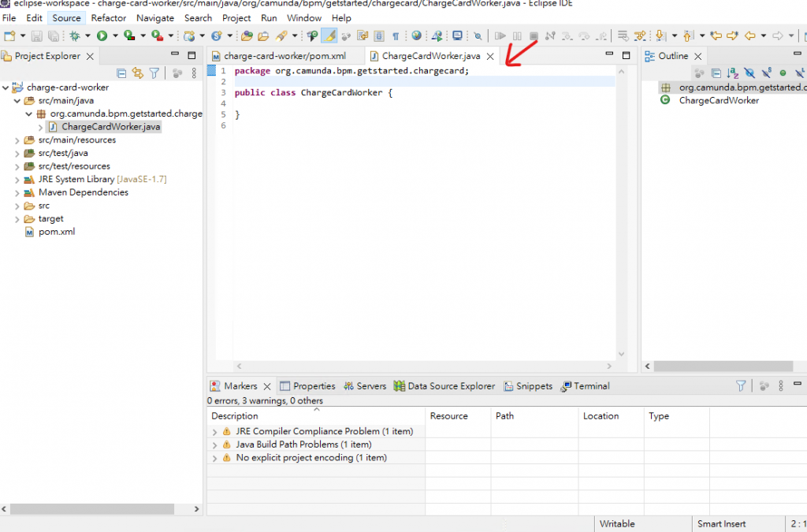Click the Run External Tools toolbox icon

click(x=158, y=36)
